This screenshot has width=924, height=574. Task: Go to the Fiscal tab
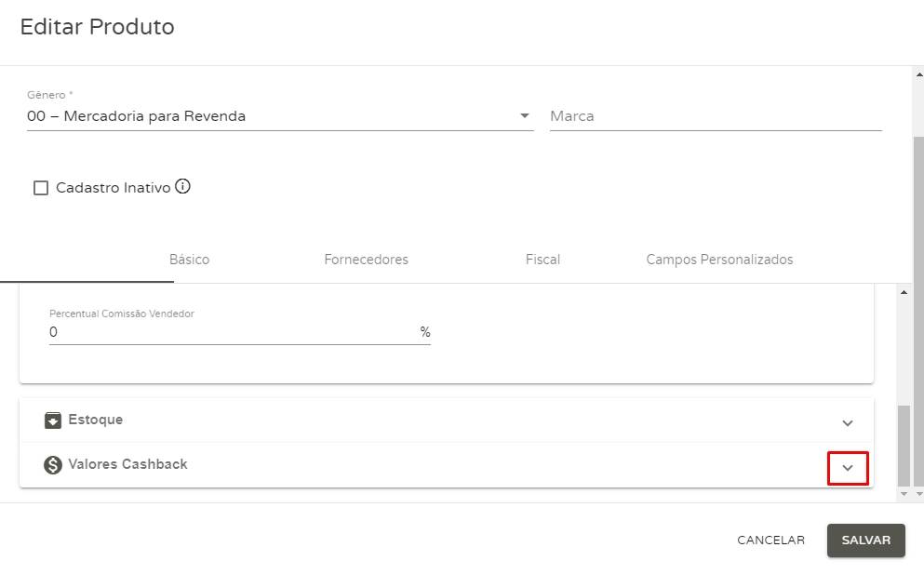coord(542,260)
